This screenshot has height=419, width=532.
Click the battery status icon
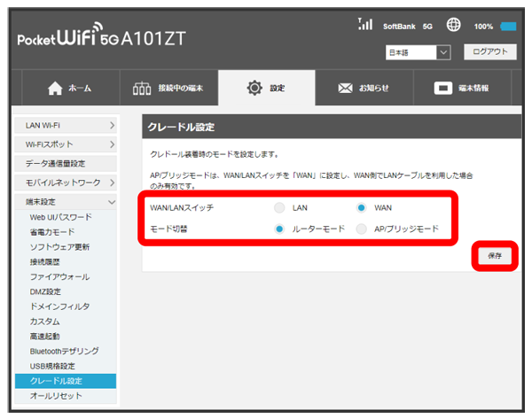[x=508, y=27]
